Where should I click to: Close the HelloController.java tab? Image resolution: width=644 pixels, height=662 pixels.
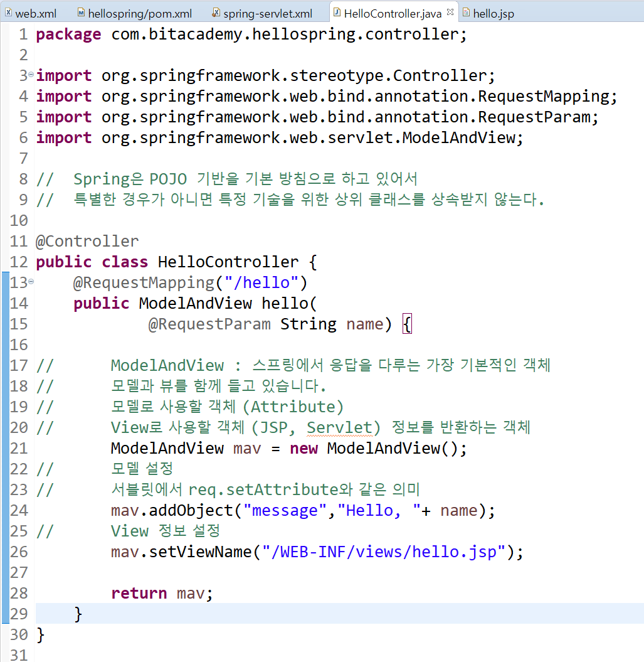pos(450,12)
